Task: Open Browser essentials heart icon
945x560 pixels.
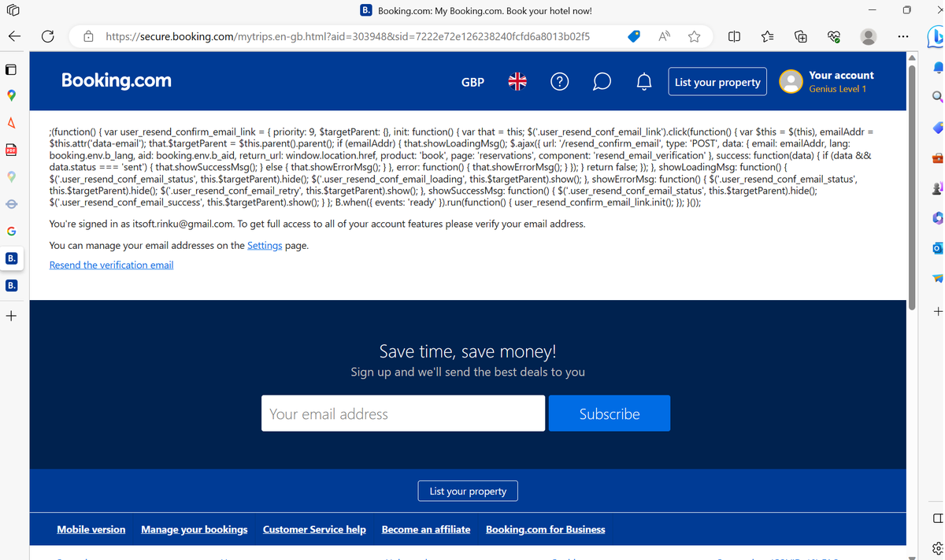Action: [x=834, y=36]
